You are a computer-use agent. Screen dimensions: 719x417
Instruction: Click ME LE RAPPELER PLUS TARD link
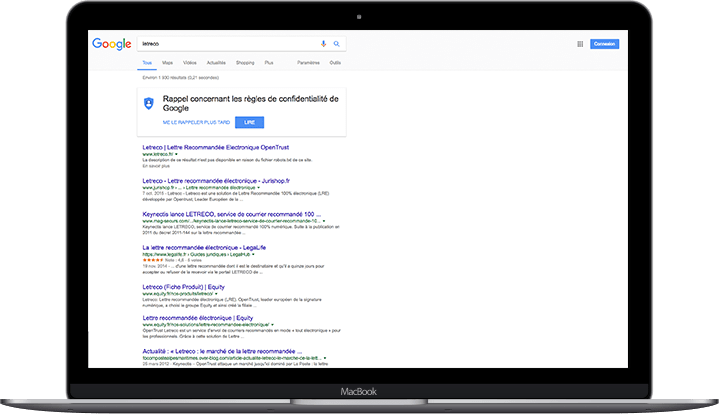(x=196, y=122)
